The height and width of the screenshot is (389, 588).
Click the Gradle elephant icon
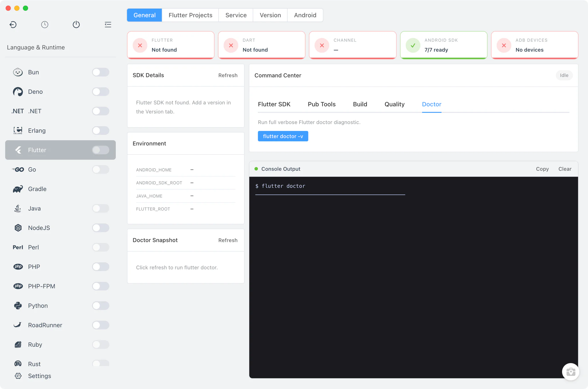tap(18, 189)
